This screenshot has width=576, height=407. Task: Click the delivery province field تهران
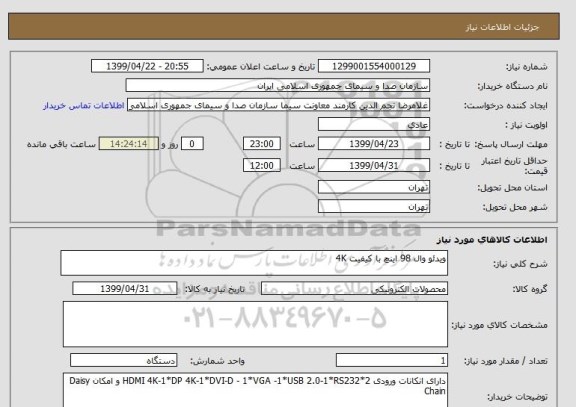click(x=374, y=187)
